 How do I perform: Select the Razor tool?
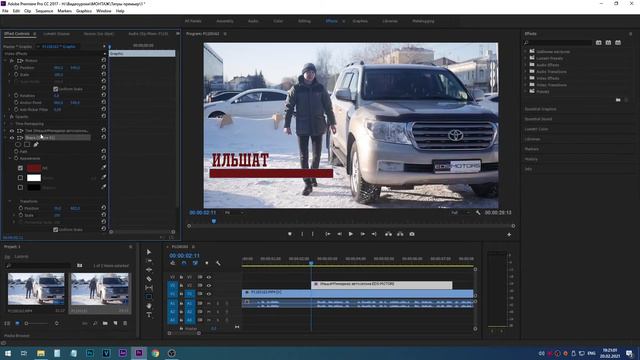click(x=149, y=279)
